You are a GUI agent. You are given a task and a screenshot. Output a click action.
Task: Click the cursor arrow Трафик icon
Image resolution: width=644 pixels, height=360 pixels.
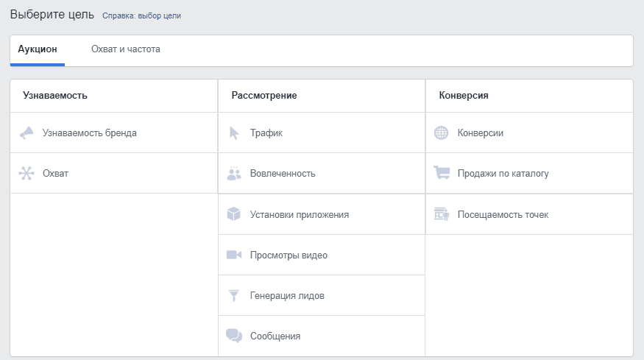coord(234,133)
